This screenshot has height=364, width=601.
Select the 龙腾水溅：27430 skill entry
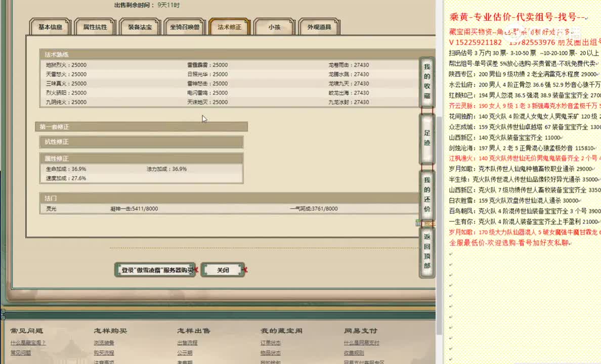[349, 74]
